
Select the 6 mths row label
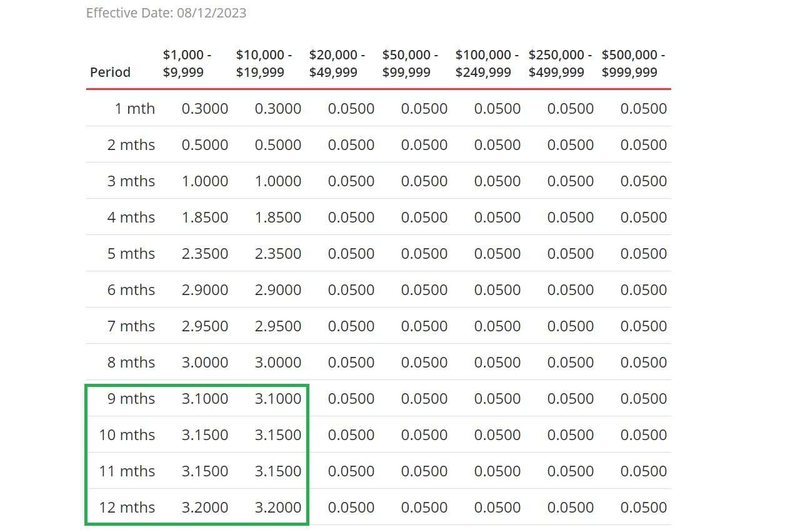[131, 289]
